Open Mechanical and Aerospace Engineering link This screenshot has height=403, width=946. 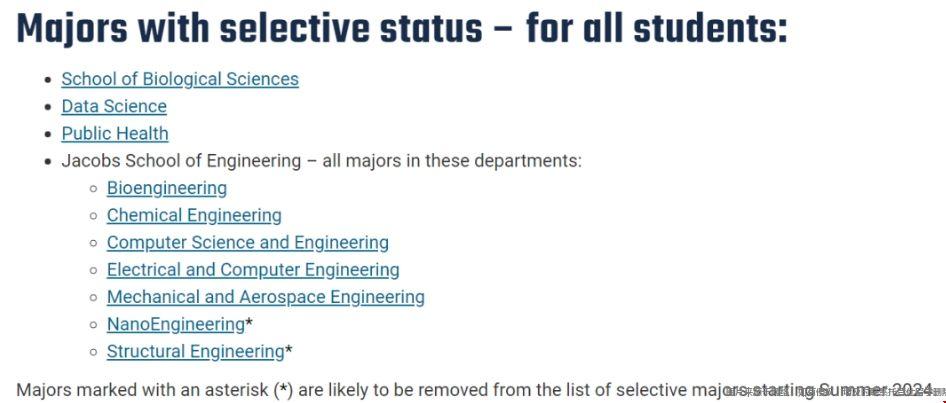click(x=265, y=297)
